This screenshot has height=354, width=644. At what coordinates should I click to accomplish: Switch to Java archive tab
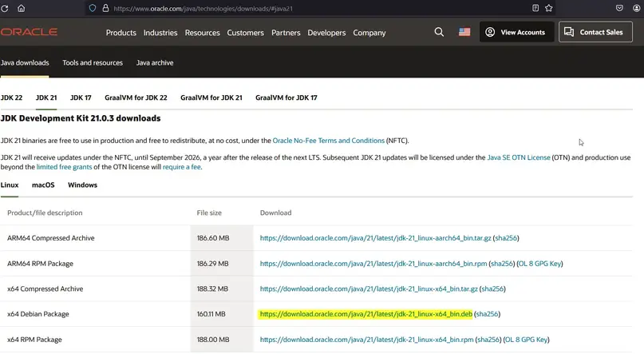coord(155,63)
